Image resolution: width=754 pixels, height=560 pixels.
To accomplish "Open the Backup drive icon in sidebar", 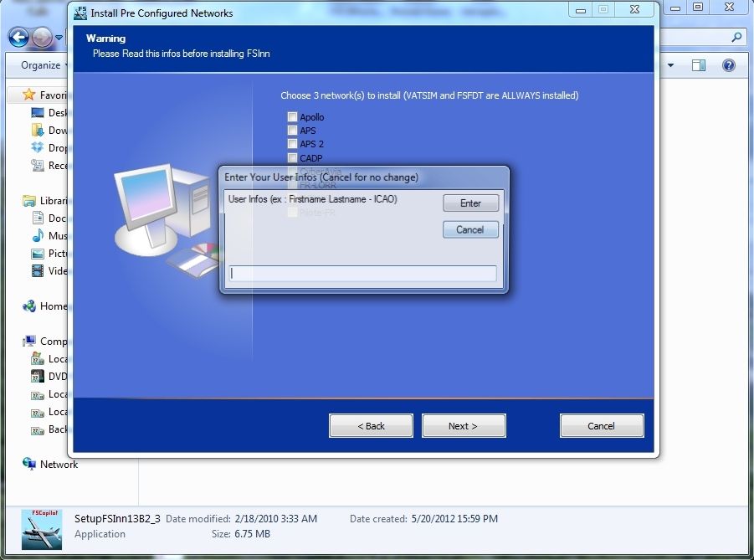I will point(38,429).
